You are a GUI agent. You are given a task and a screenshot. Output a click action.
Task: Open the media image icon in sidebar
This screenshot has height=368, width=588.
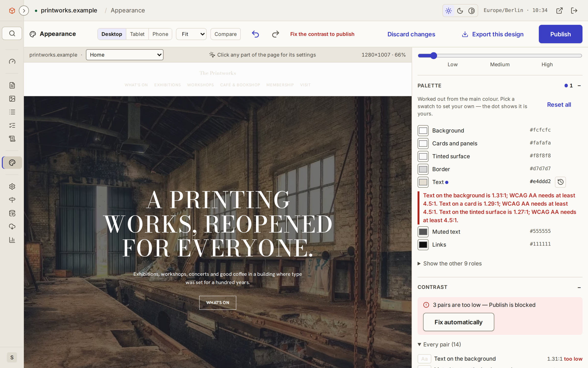[x=12, y=99]
